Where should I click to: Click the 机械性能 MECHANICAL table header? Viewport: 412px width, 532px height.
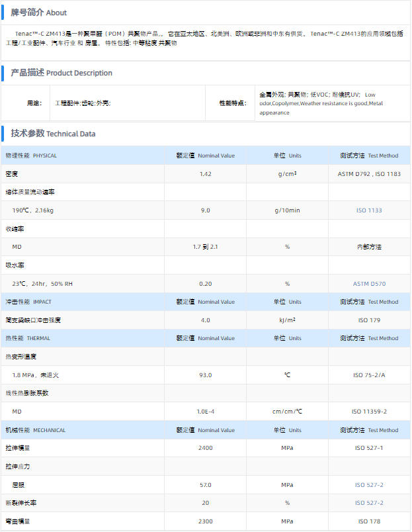point(36,430)
